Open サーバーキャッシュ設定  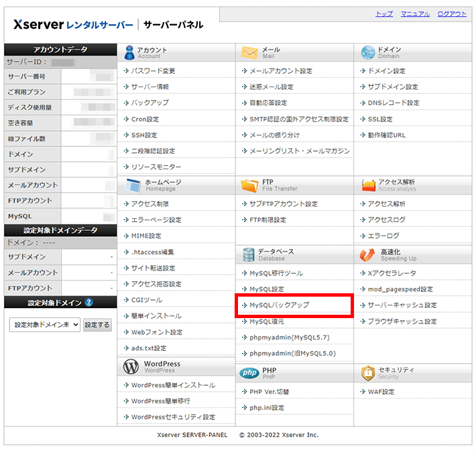402,305
